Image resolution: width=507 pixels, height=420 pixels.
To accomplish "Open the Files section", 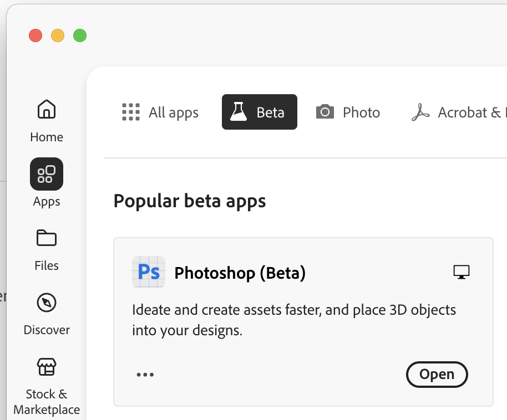I will 46,247.
